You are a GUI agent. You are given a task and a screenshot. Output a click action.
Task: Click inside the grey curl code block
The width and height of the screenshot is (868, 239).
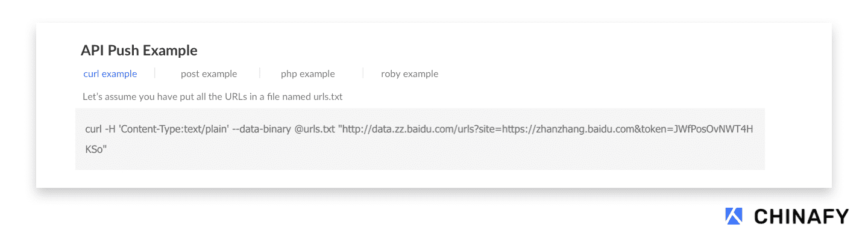tap(420, 139)
